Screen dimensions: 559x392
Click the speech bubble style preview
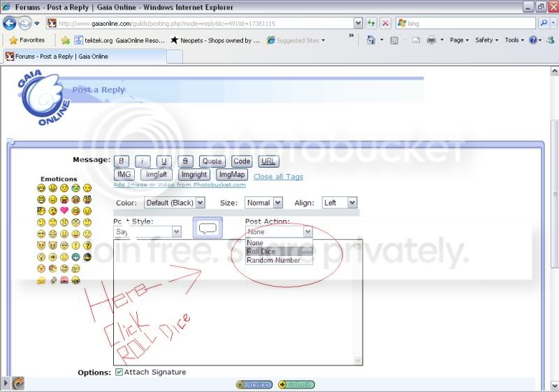click(208, 228)
